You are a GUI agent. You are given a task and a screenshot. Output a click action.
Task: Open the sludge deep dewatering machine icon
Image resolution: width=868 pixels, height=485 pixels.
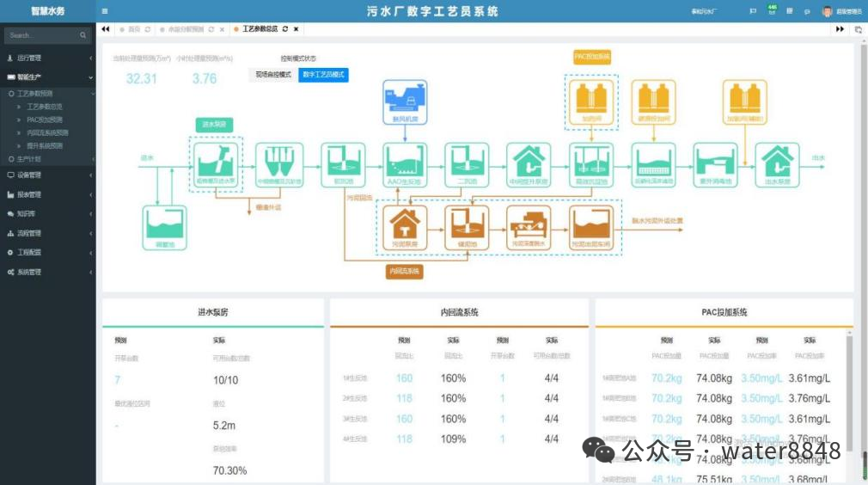[x=529, y=228]
